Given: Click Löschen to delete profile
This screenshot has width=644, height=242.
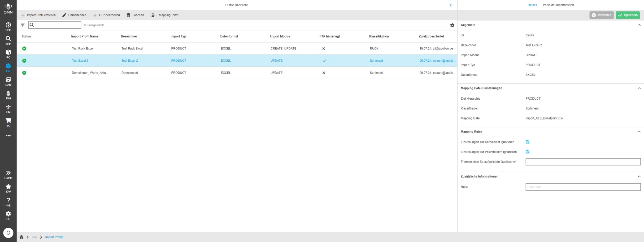Looking at the screenshot, I should point(135,15).
